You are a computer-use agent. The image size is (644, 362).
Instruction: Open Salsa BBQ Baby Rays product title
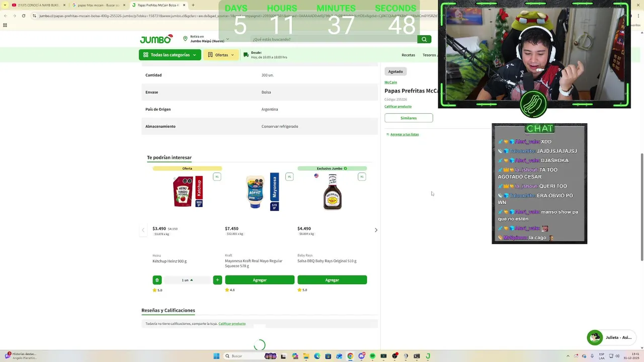[327, 261]
